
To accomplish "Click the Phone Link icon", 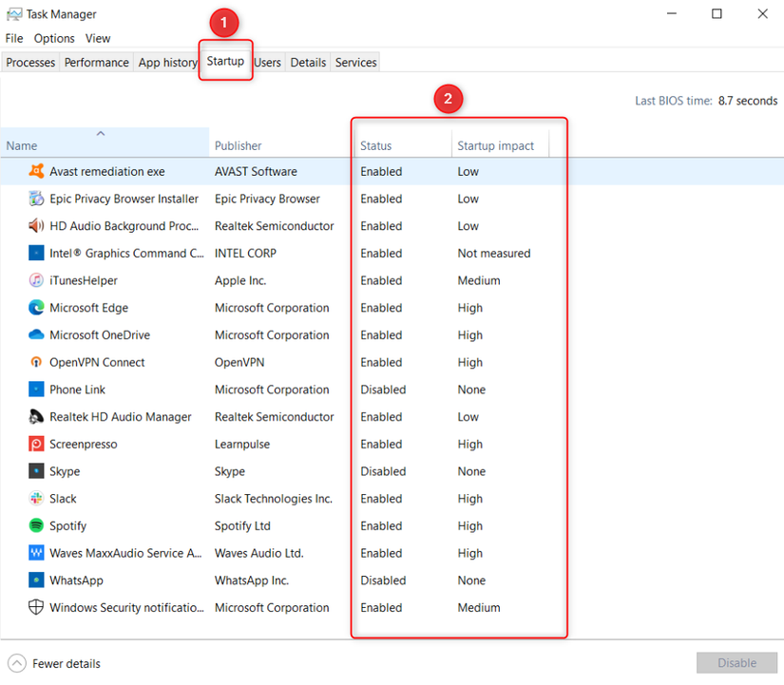I will (36, 389).
